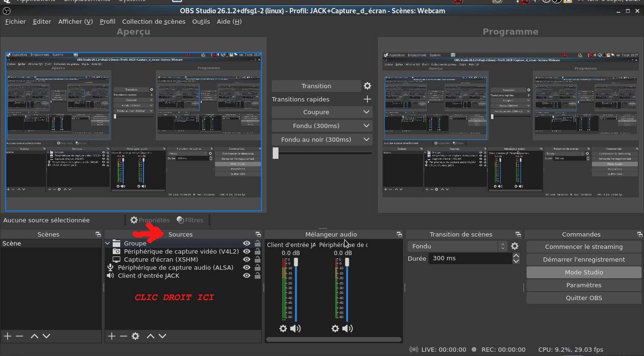Move the scene up in the Scènes list

pos(34,336)
